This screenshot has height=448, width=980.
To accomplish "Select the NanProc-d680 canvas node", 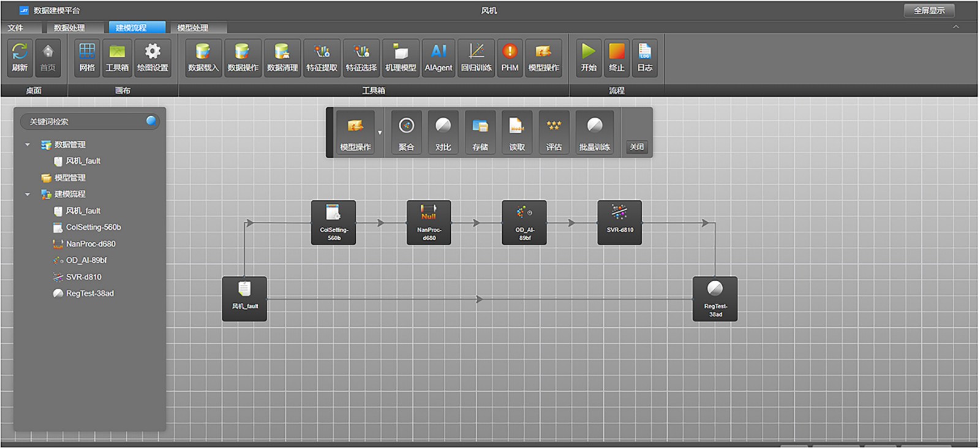I will (x=429, y=222).
